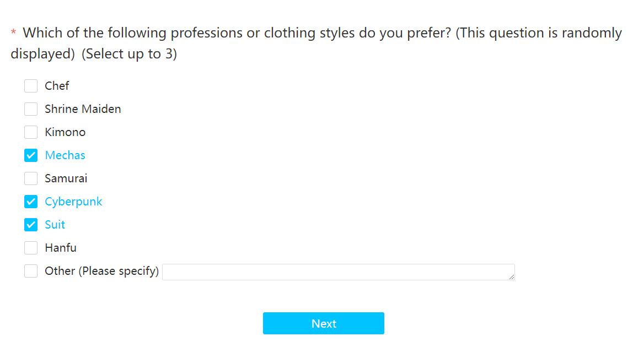Select the Samurai checkbox
Image resolution: width=644 pixels, height=358 pixels.
31,178
